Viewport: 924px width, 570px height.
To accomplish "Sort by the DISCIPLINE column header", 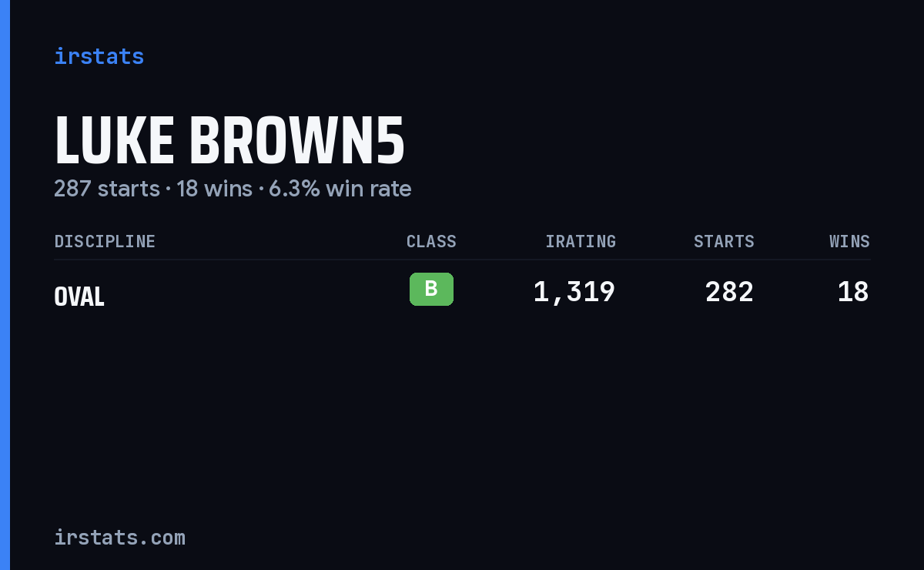I will pos(105,242).
